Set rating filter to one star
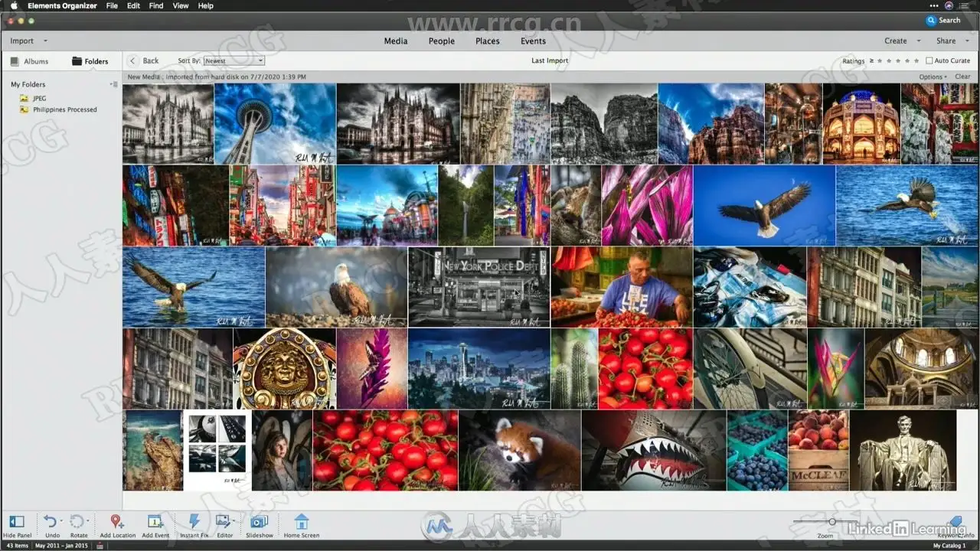This screenshot has height=551, width=980. click(880, 60)
